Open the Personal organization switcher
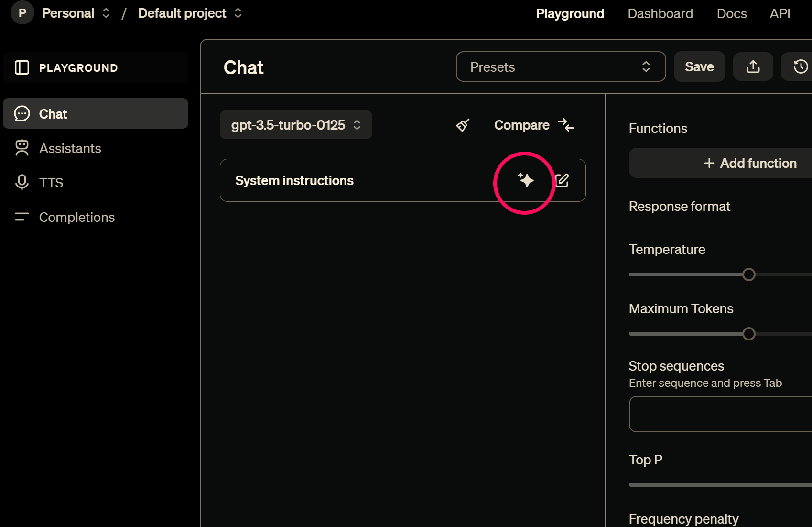 (76, 13)
